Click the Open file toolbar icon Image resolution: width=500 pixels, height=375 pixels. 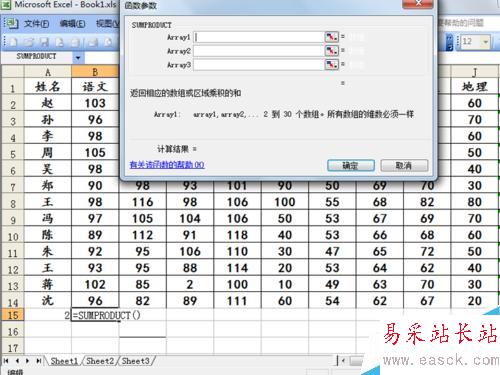[x=29, y=42]
